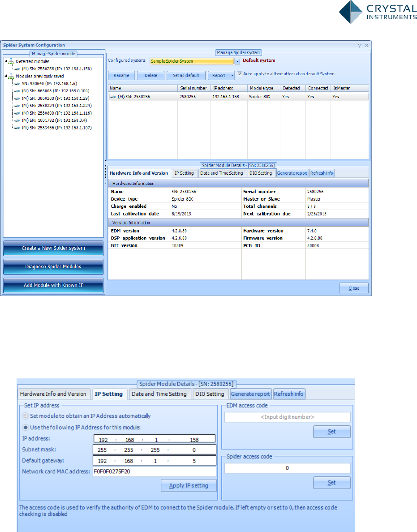Click the Close button

(x=354, y=288)
